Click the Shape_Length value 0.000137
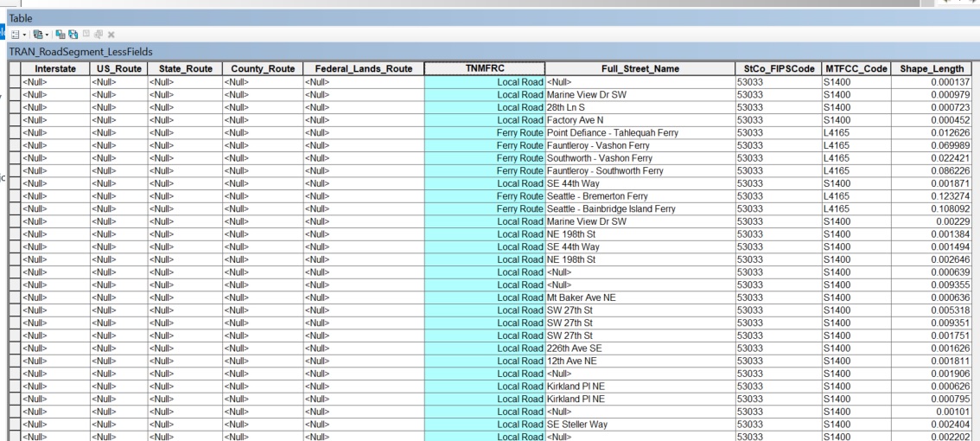980x441 pixels. pos(932,82)
